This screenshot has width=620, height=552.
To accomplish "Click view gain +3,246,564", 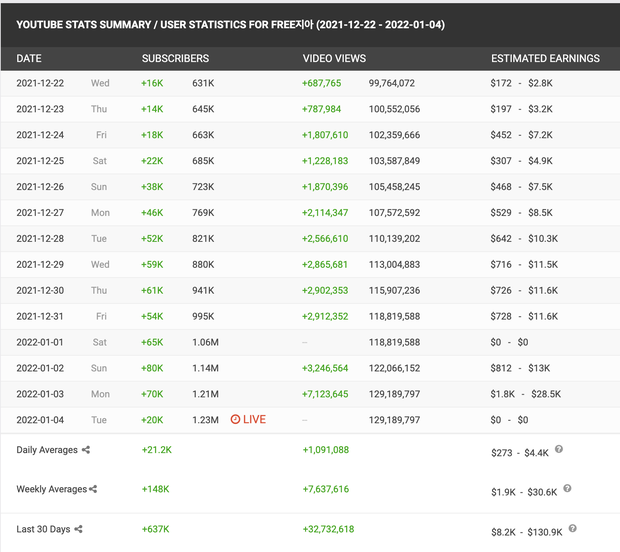I will [325, 368].
